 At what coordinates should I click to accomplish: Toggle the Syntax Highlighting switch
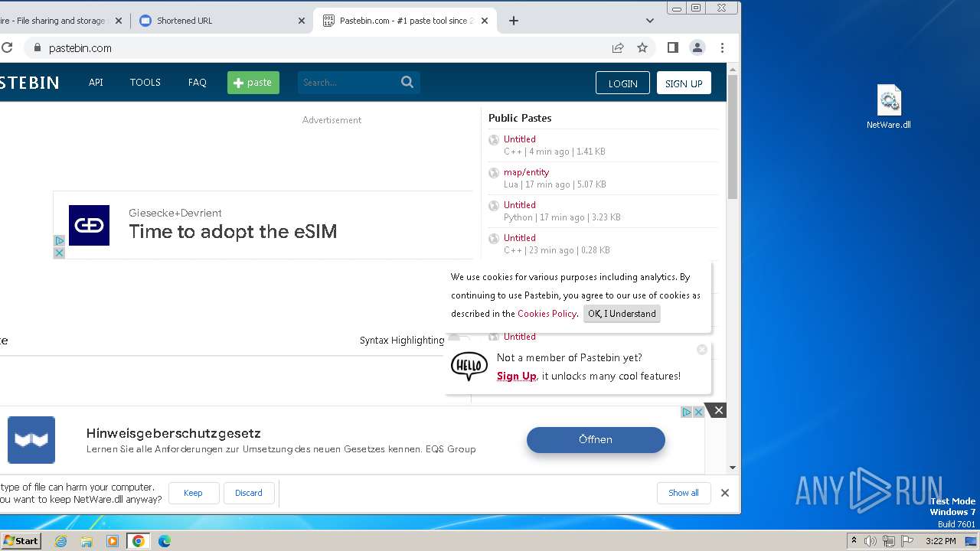coord(459,338)
